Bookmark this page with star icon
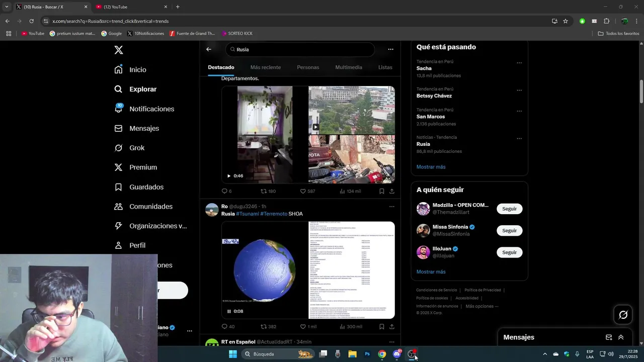This screenshot has width=644, height=362. pyautogui.click(x=566, y=21)
